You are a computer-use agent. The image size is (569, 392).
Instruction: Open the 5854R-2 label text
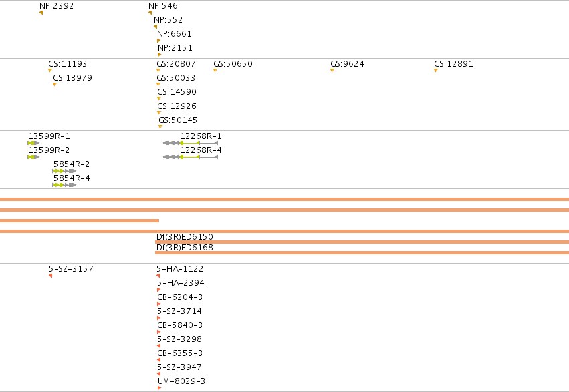pos(72,164)
